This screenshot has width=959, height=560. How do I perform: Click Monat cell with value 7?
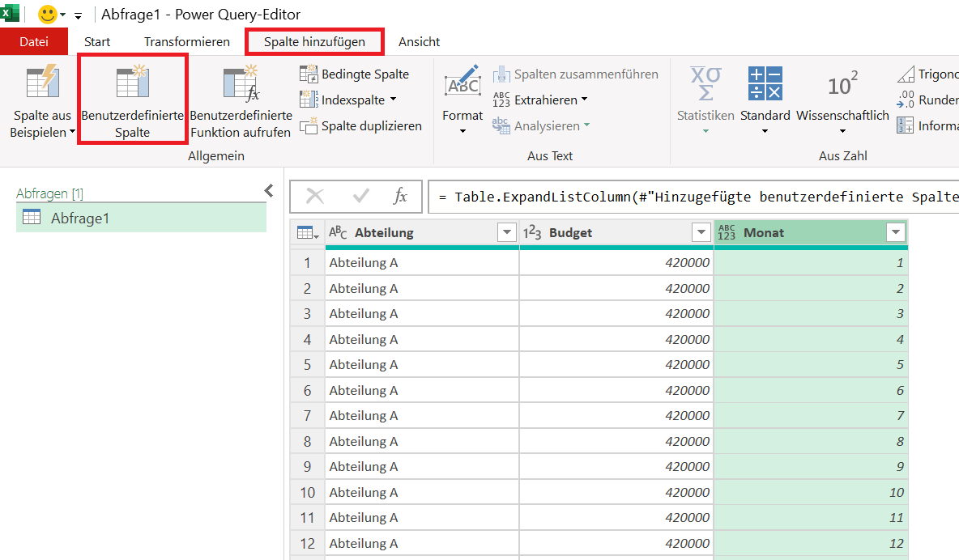click(x=811, y=416)
